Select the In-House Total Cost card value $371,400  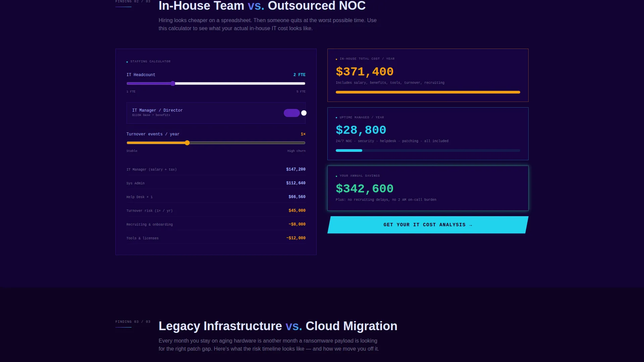pyautogui.click(x=365, y=72)
